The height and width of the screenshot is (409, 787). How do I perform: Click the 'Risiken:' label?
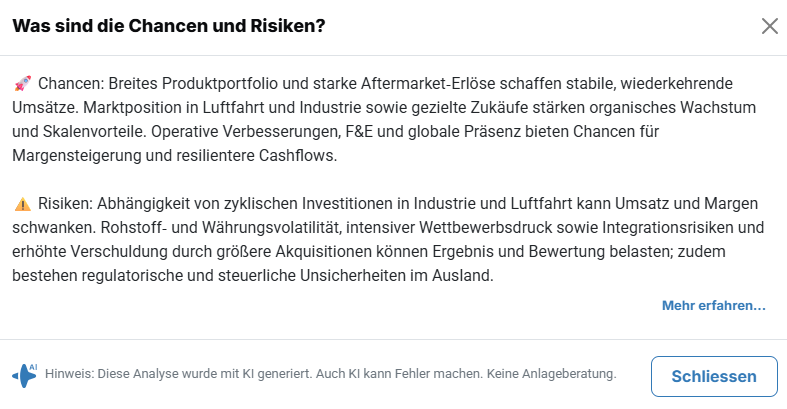(x=68, y=203)
